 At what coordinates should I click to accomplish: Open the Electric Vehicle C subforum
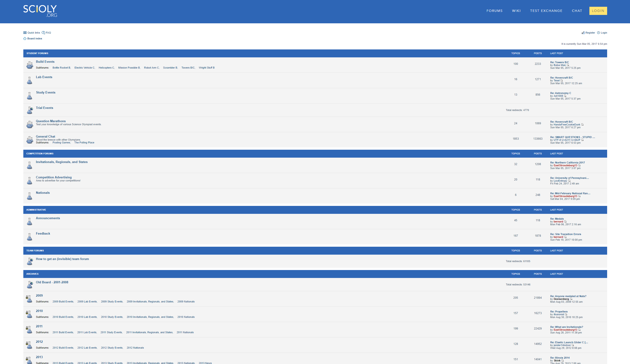click(x=84, y=68)
